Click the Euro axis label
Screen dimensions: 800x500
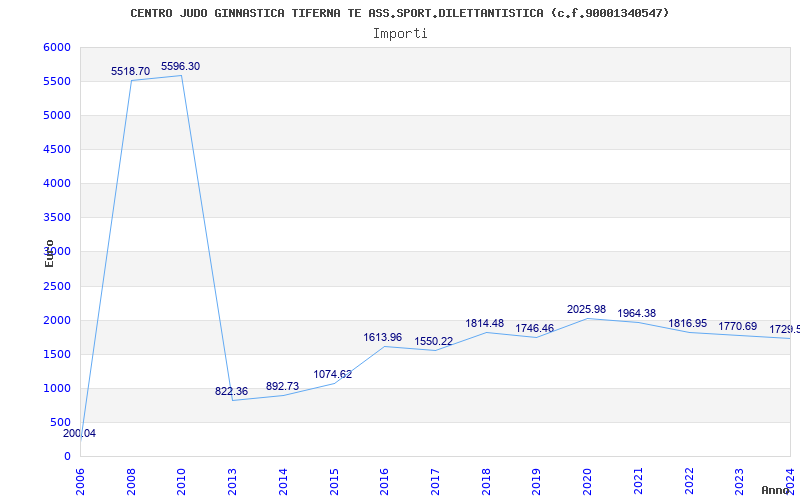[x=49, y=253]
